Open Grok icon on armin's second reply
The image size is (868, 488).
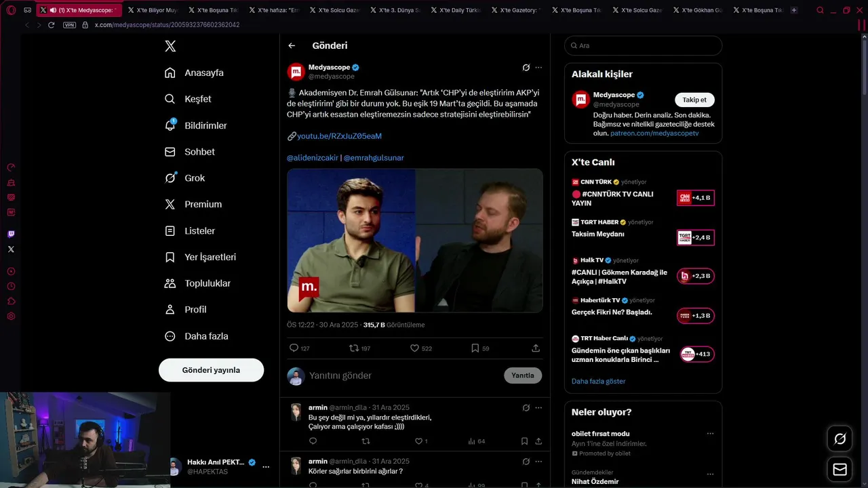point(526,462)
